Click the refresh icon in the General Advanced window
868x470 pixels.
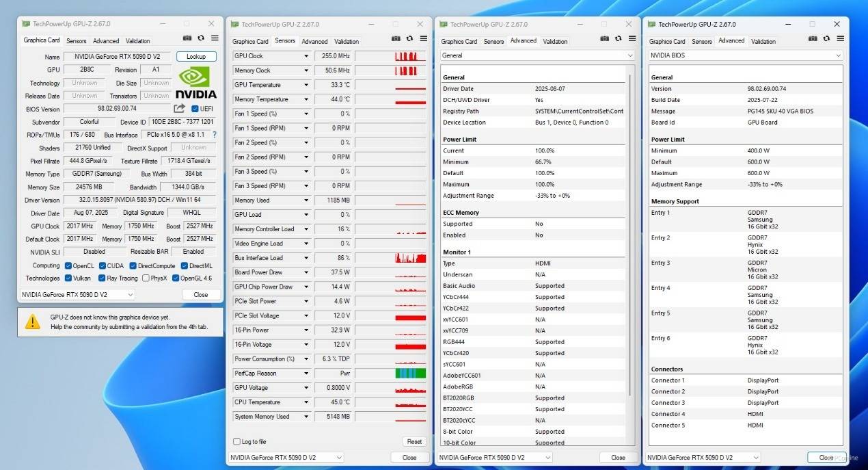coord(619,40)
